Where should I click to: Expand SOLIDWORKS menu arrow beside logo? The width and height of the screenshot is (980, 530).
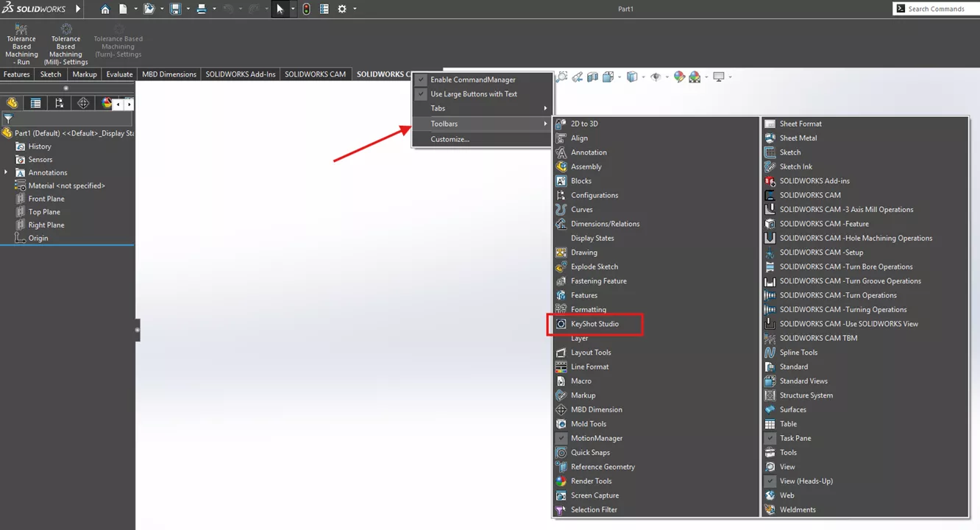(x=79, y=9)
